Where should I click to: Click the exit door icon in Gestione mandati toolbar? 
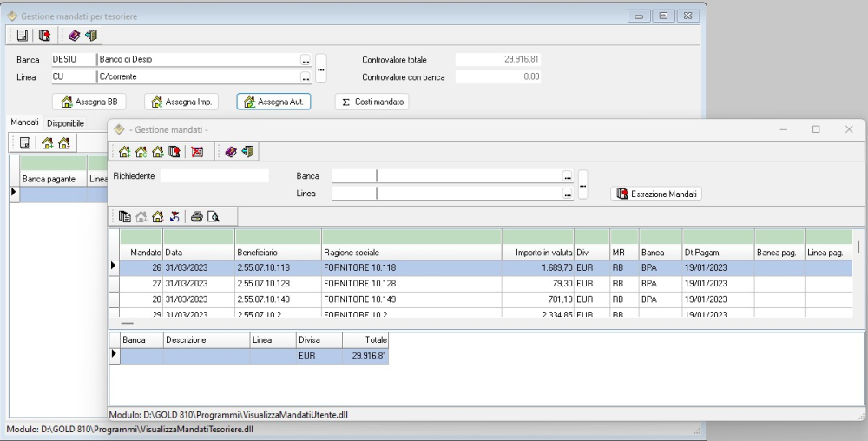point(248,152)
